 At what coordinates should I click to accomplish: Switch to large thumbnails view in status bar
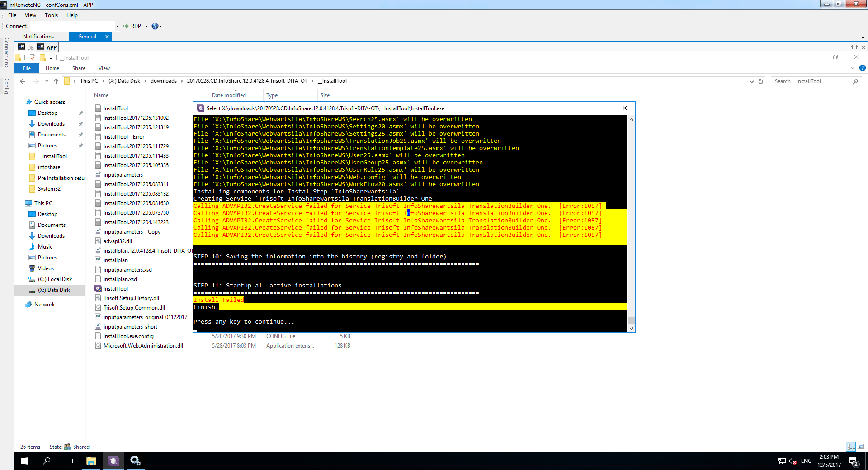861,446
